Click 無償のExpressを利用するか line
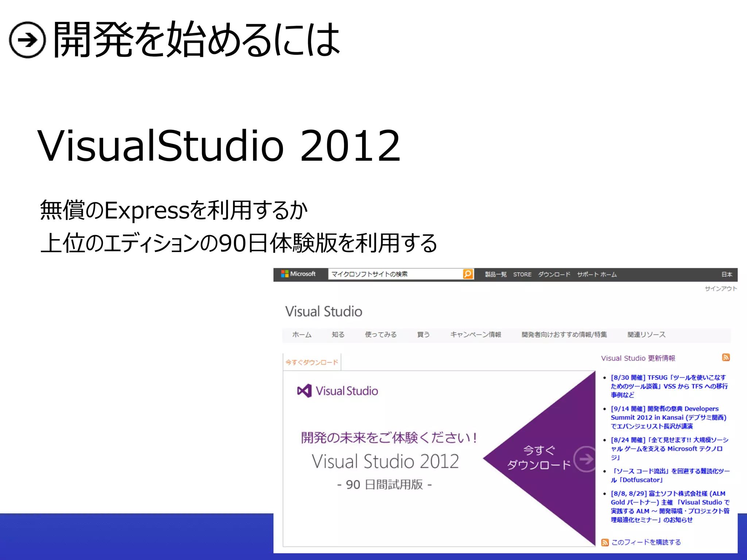 (174, 210)
